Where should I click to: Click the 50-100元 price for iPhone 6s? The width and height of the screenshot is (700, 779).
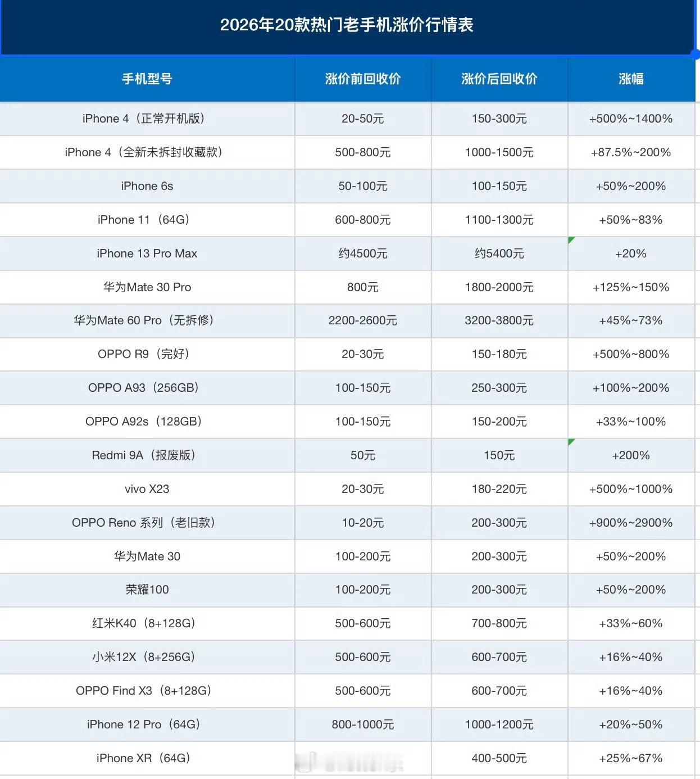(x=363, y=186)
